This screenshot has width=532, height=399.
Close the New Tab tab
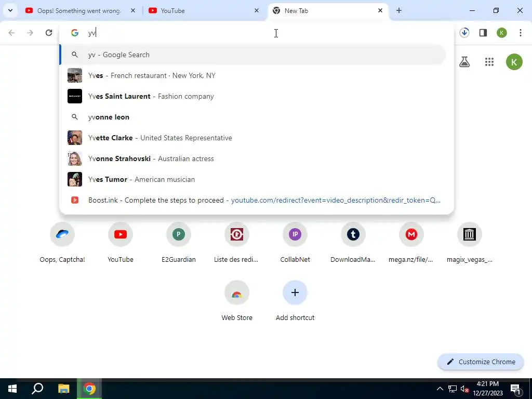click(380, 10)
